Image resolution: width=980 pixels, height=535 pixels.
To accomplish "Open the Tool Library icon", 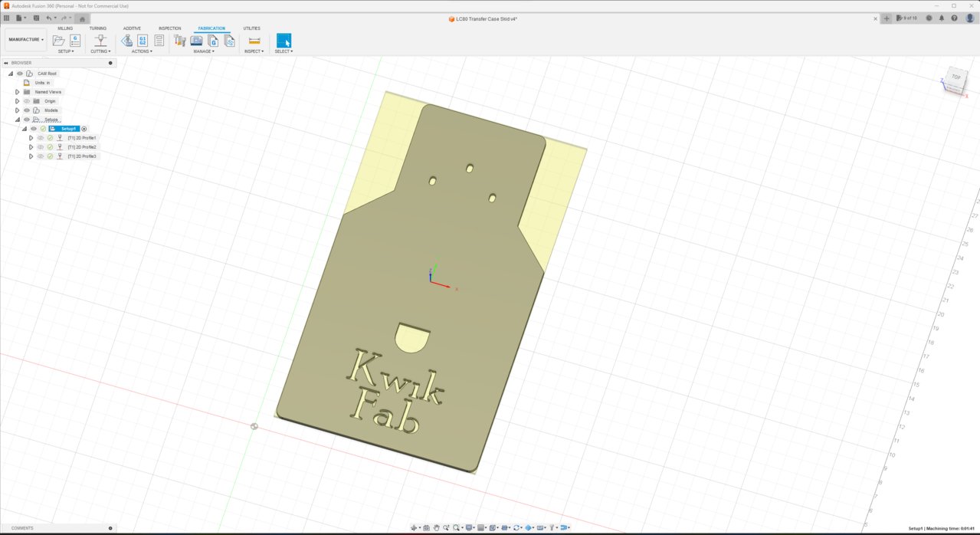I will point(180,41).
